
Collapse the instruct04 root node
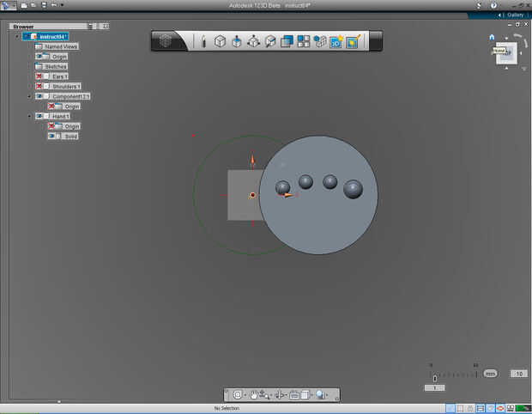tap(17, 36)
